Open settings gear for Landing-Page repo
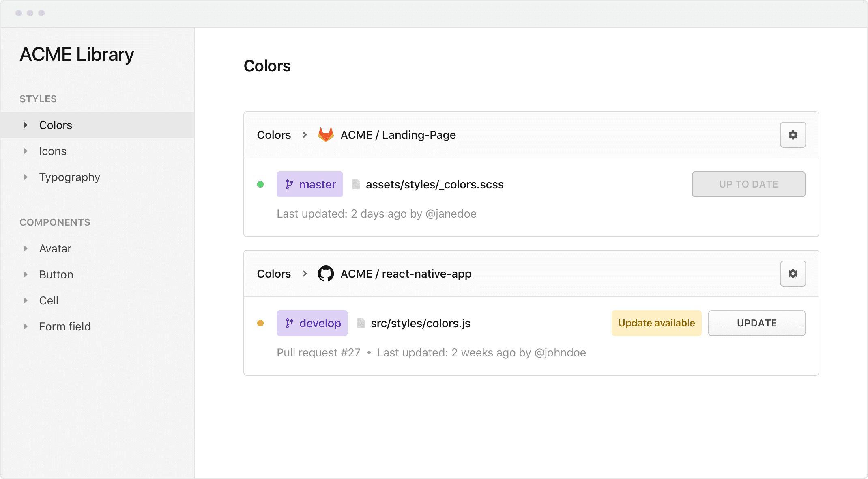The width and height of the screenshot is (868, 479). 793,135
